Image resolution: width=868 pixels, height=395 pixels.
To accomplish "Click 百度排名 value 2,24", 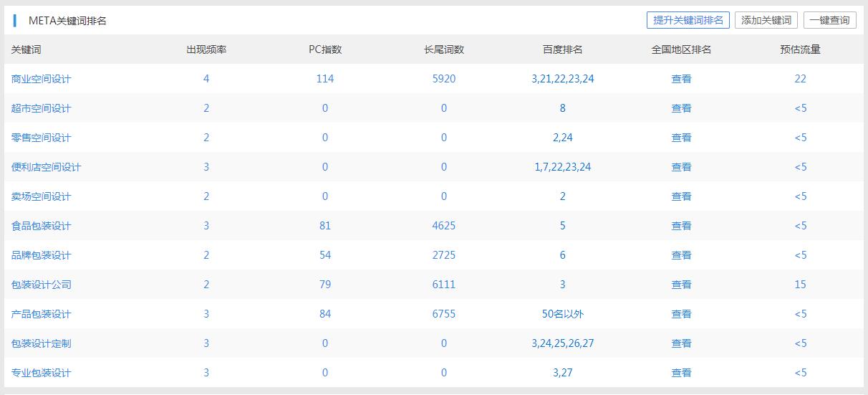I will tap(563, 138).
